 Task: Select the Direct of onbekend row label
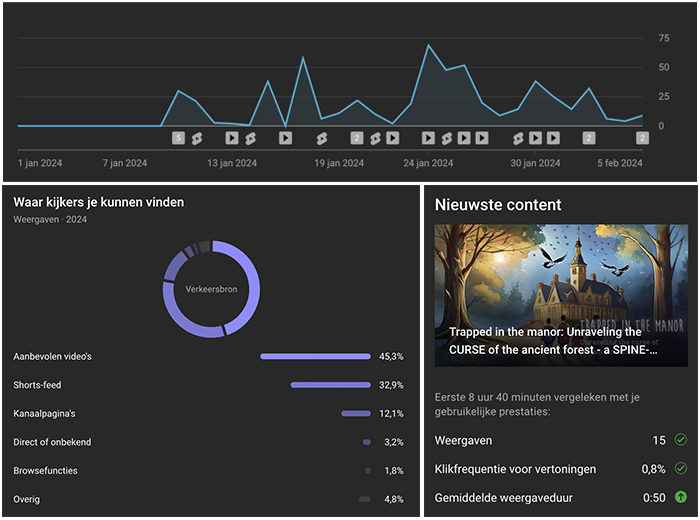click(52, 442)
